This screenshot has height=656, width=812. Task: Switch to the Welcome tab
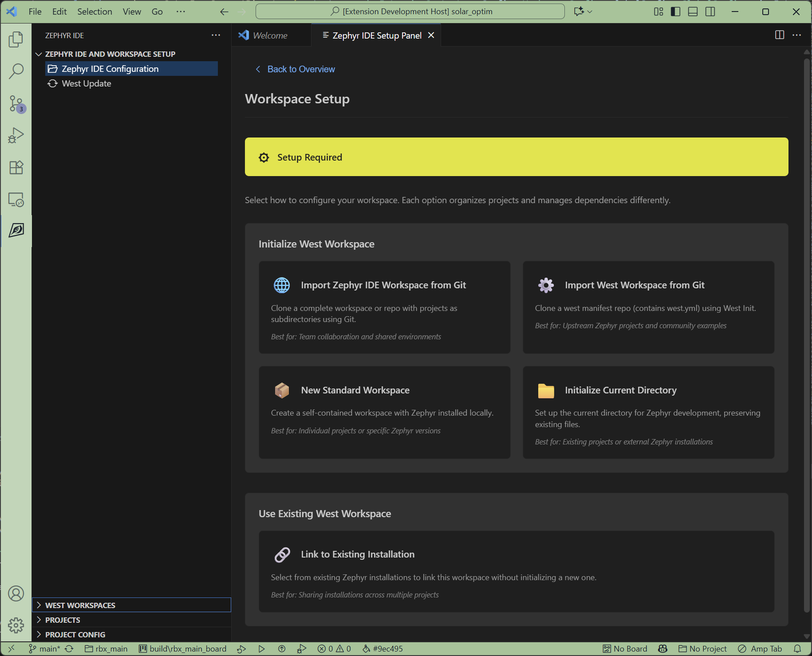(x=271, y=35)
